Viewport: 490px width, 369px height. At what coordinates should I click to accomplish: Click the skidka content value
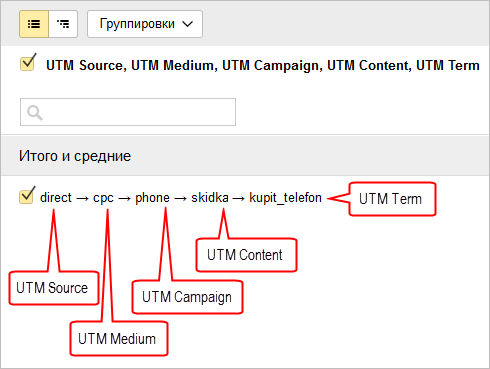click(x=210, y=198)
